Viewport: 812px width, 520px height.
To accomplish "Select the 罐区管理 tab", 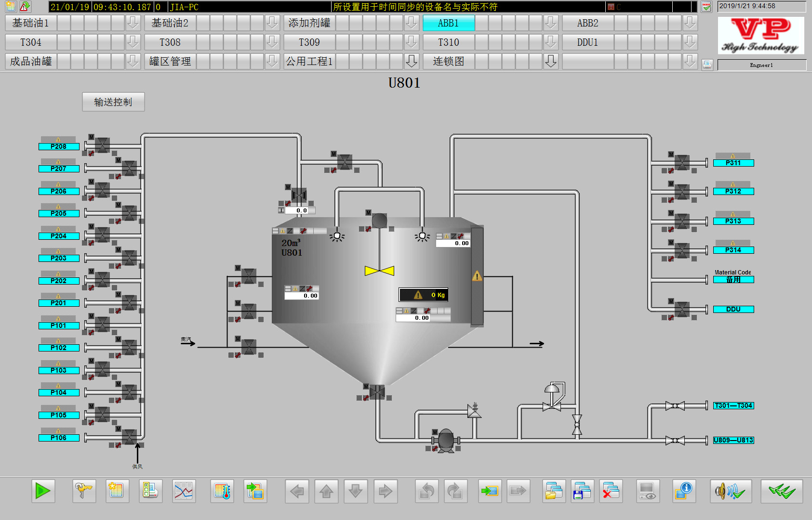I will click(x=170, y=61).
